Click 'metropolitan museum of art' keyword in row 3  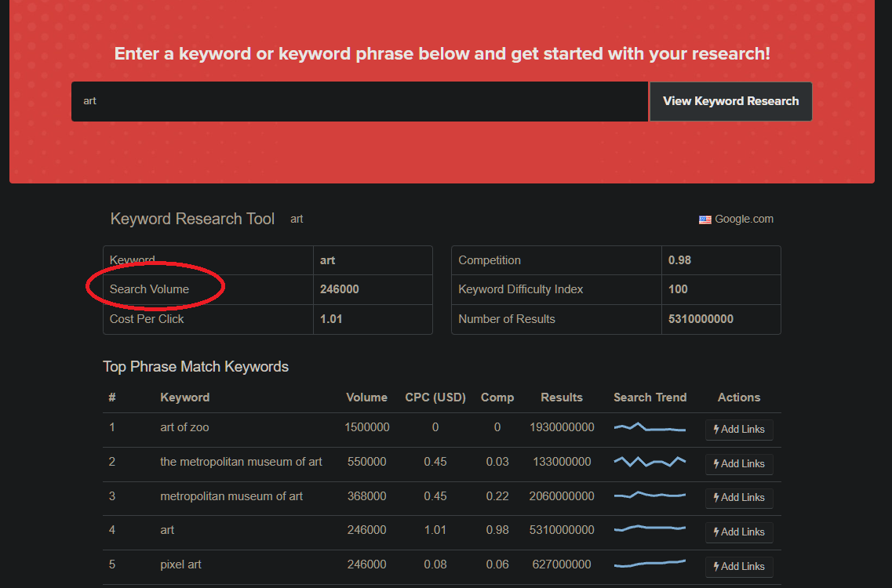click(x=231, y=495)
